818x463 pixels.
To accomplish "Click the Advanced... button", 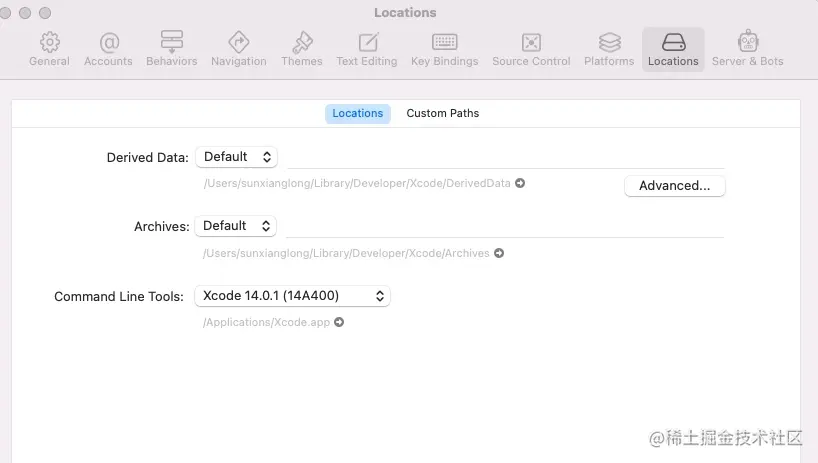I will (x=675, y=186).
